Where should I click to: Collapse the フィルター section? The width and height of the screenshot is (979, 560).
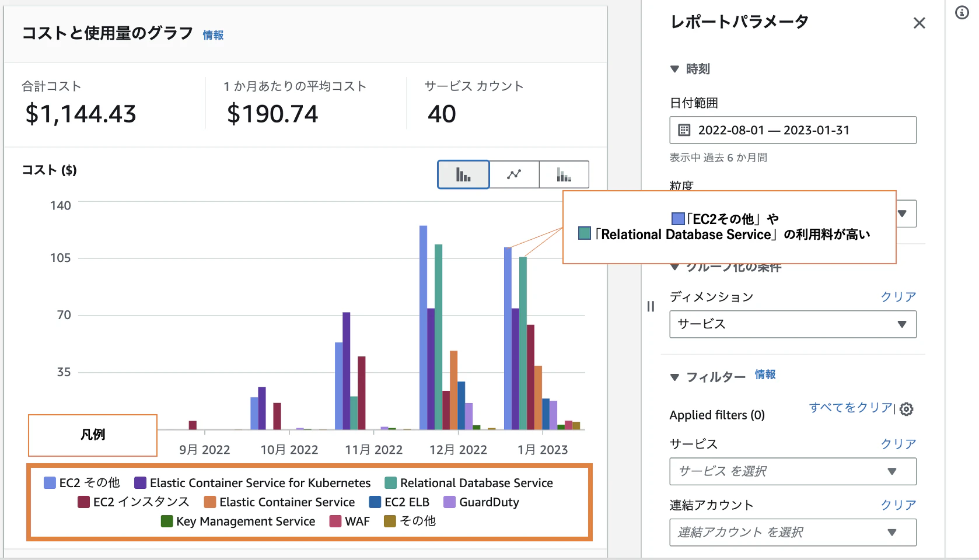click(674, 377)
